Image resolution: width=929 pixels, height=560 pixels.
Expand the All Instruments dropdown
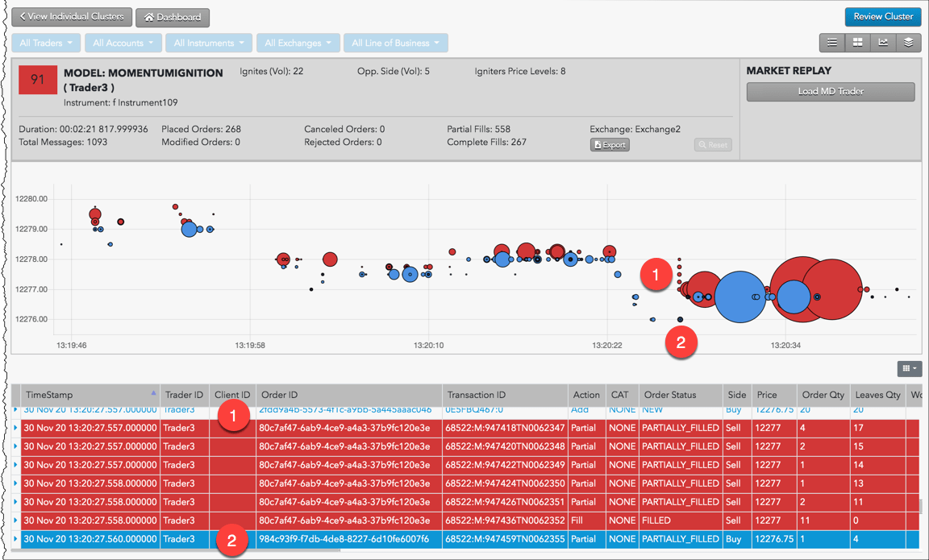pyautogui.click(x=209, y=44)
